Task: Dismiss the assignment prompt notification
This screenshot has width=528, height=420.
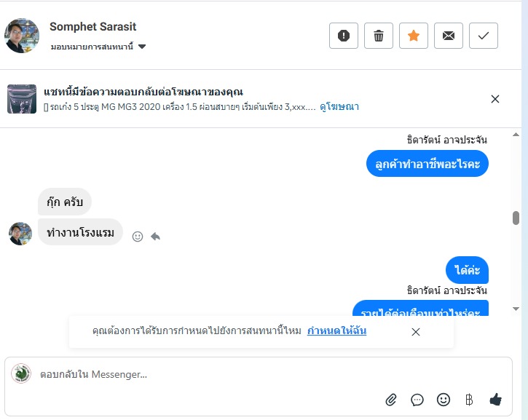Action: [x=416, y=332]
